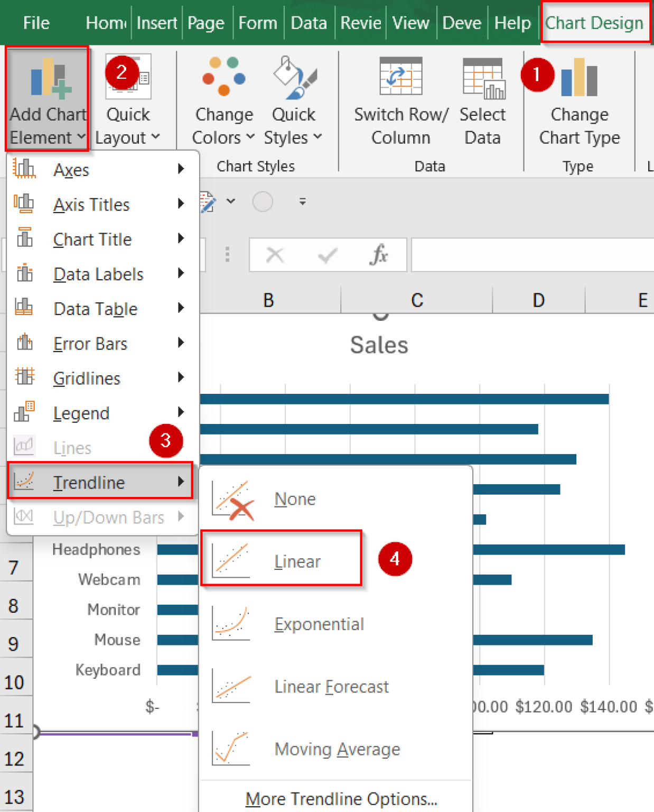
Task: Switch to the Home ribbon tab
Action: point(104,22)
